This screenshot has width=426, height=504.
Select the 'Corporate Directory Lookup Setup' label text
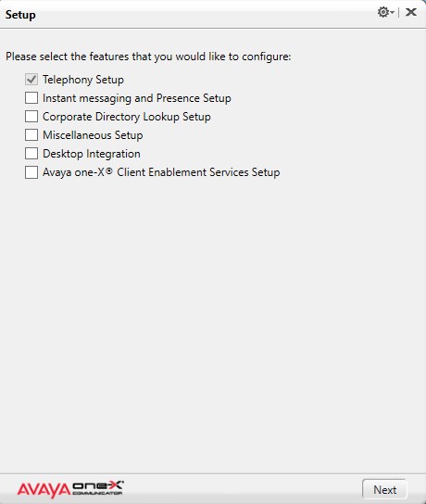coord(127,117)
